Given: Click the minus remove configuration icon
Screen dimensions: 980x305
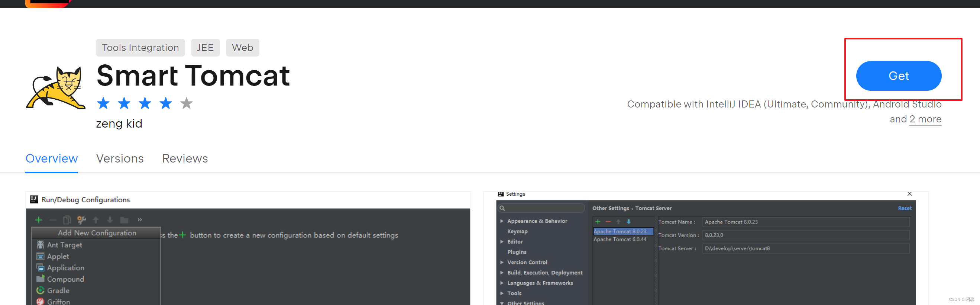Looking at the screenshot, I should [53, 220].
